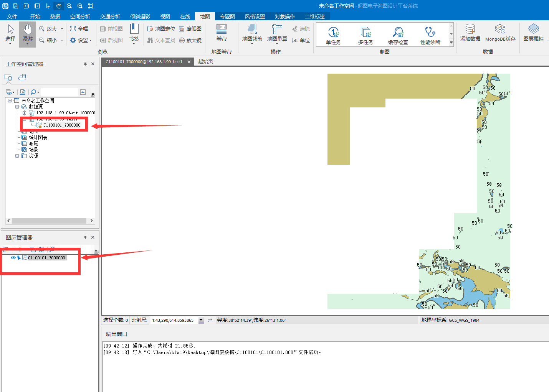549x392 pixels.
Task: Switch to the 风格设置 ribbon tab
Action: tap(255, 16)
